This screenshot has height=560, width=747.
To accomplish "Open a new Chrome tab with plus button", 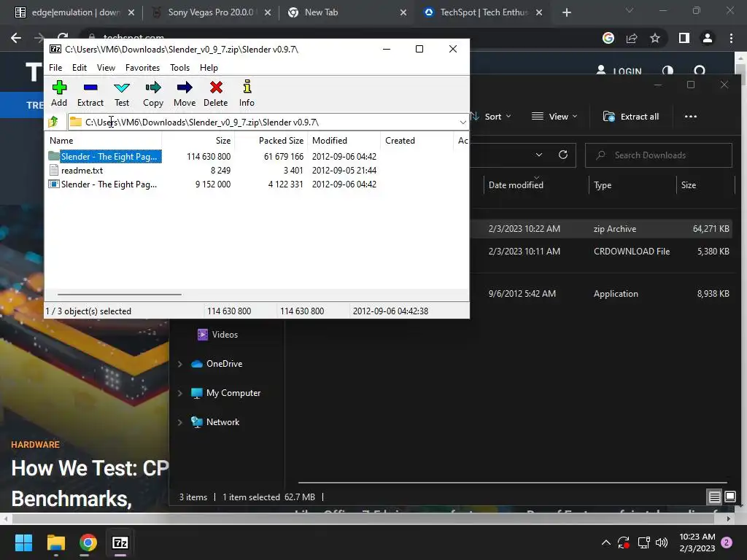I will click(x=566, y=12).
